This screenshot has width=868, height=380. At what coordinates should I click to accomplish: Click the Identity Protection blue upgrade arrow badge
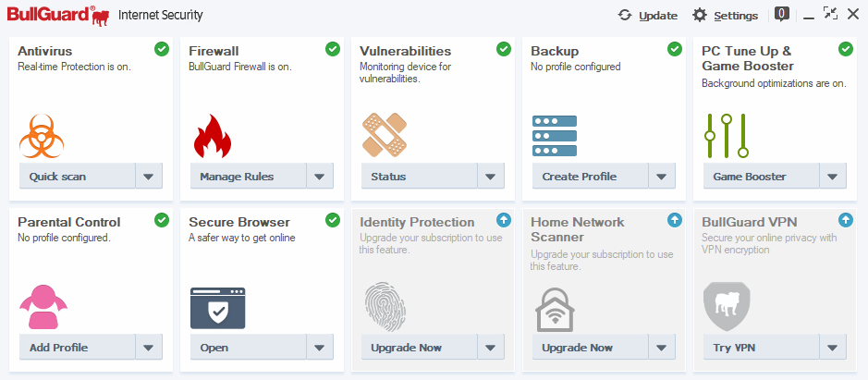pyautogui.click(x=504, y=220)
